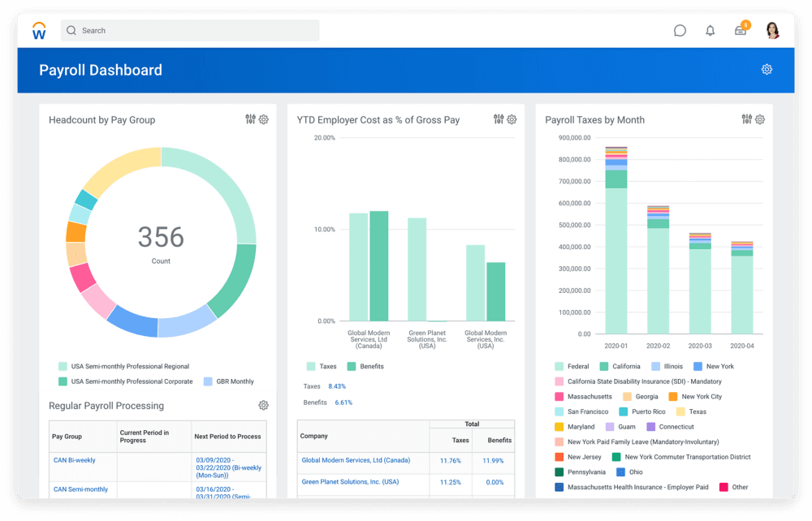Toggle Massachusetts legend swatch
Viewport: 812px width, 521px height.
click(559, 397)
